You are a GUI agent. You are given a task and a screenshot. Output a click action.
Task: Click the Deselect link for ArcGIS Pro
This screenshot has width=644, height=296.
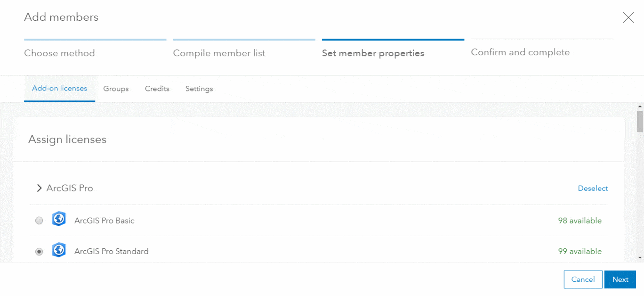click(x=593, y=189)
